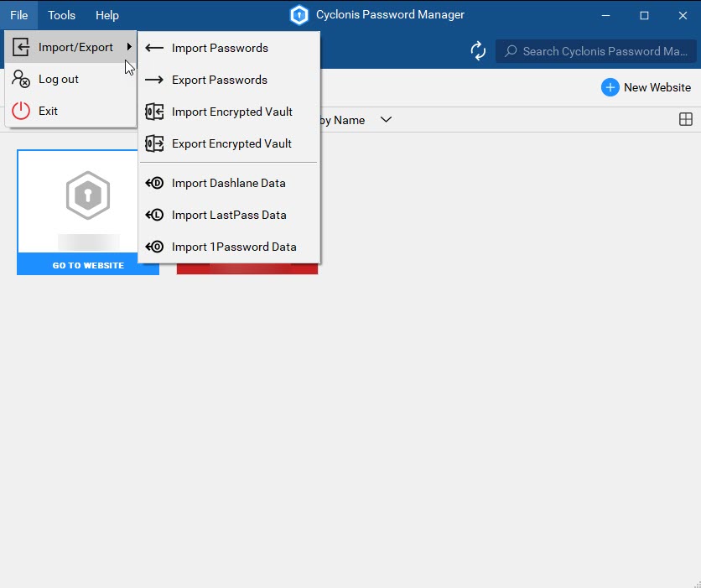
Task: Click the LastPass import icon
Action: [x=154, y=215]
